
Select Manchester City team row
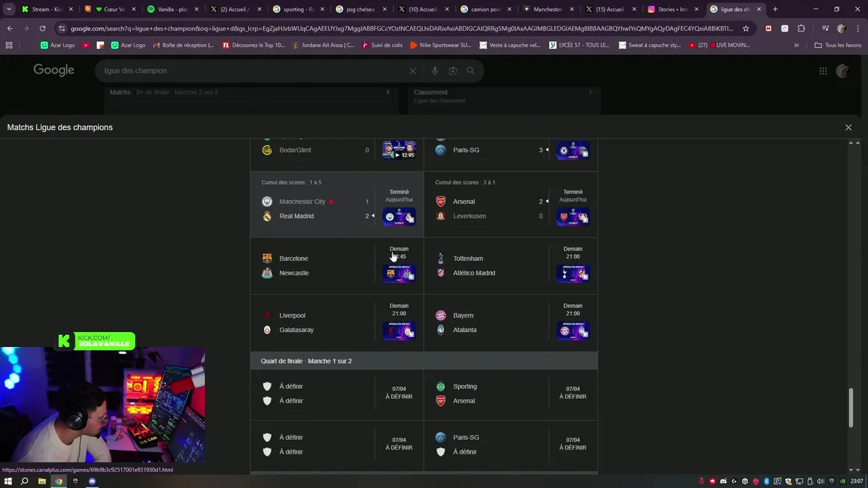pos(315,201)
